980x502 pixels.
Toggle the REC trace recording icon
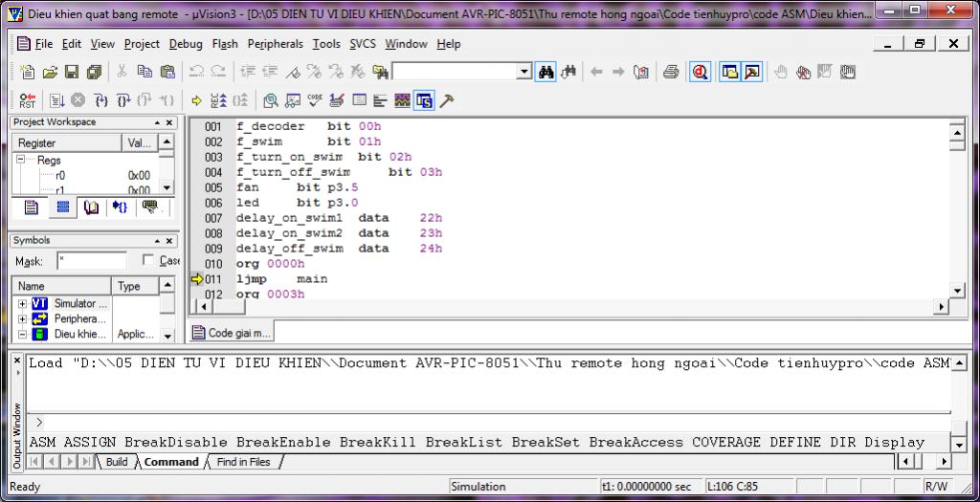point(219,100)
